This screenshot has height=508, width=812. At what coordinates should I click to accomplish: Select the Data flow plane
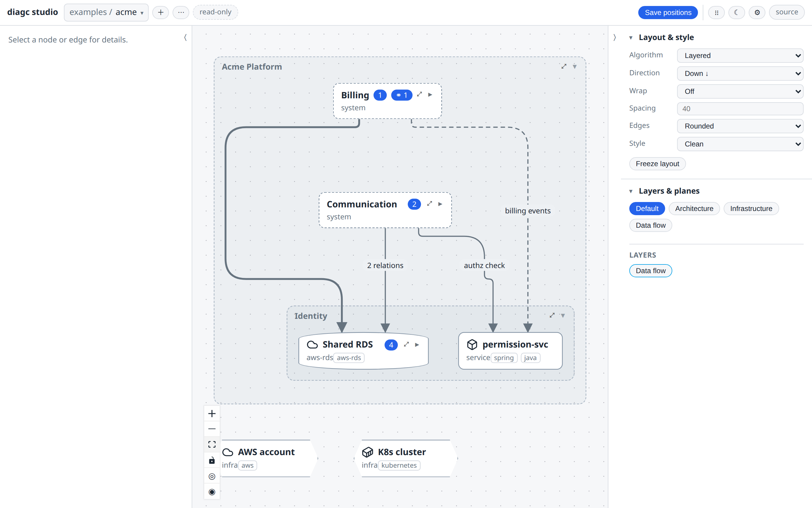(650, 225)
